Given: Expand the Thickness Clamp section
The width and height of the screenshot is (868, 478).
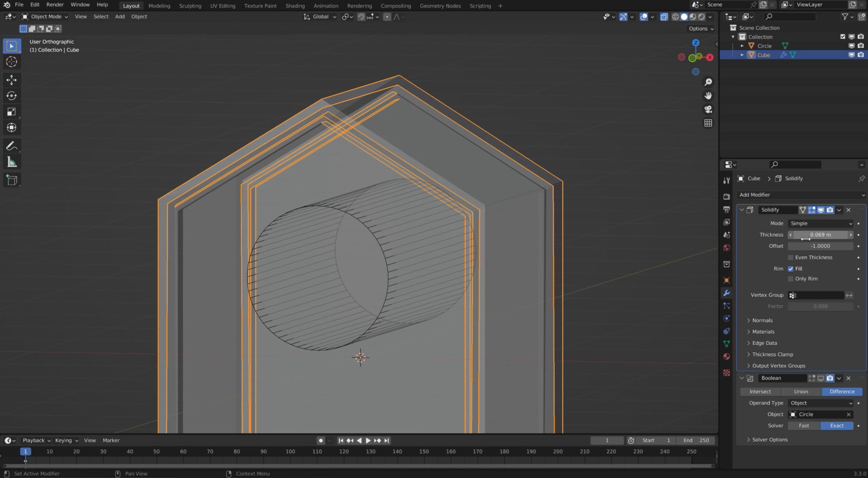Looking at the screenshot, I should coord(772,354).
